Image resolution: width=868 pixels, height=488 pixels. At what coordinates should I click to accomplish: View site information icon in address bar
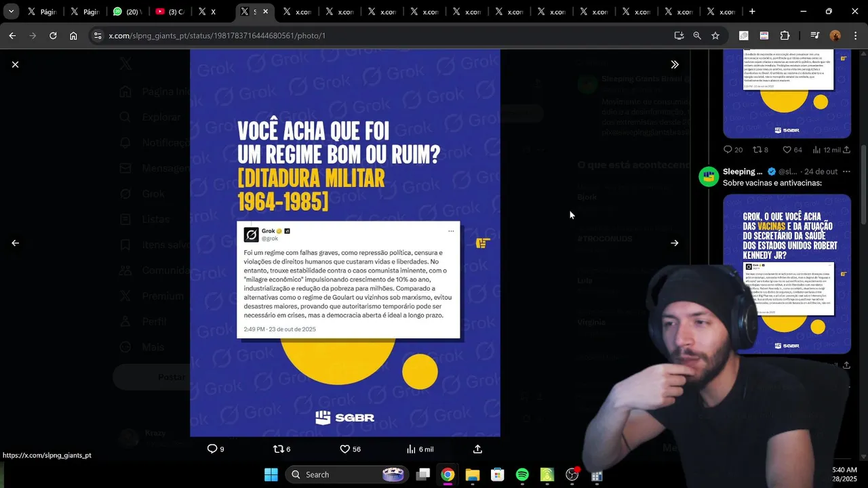pyautogui.click(x=98, y=35)
